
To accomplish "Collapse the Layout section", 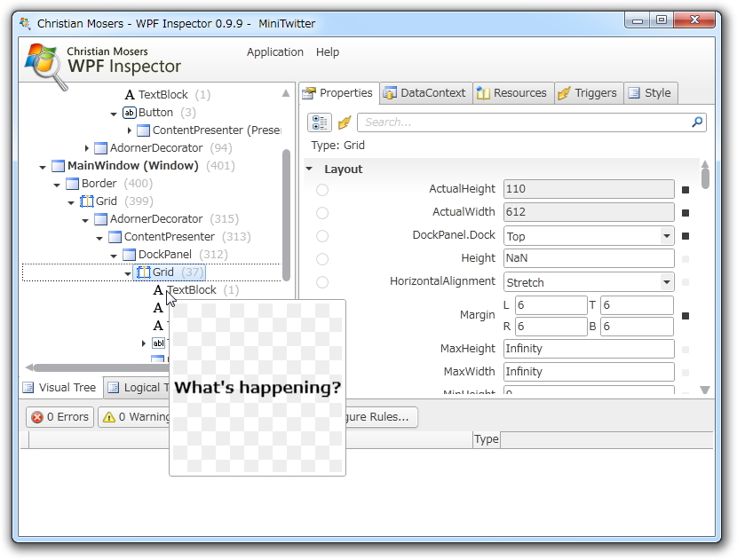I will coord(309,169).
